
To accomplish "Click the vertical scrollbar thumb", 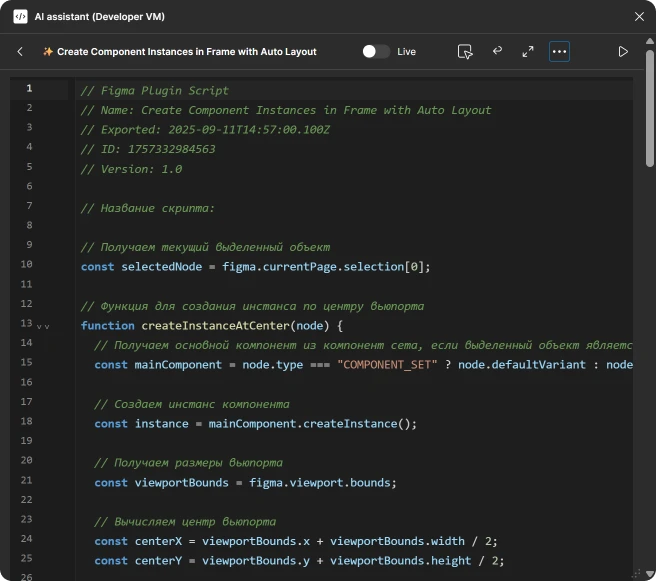I will pos(649,108).
